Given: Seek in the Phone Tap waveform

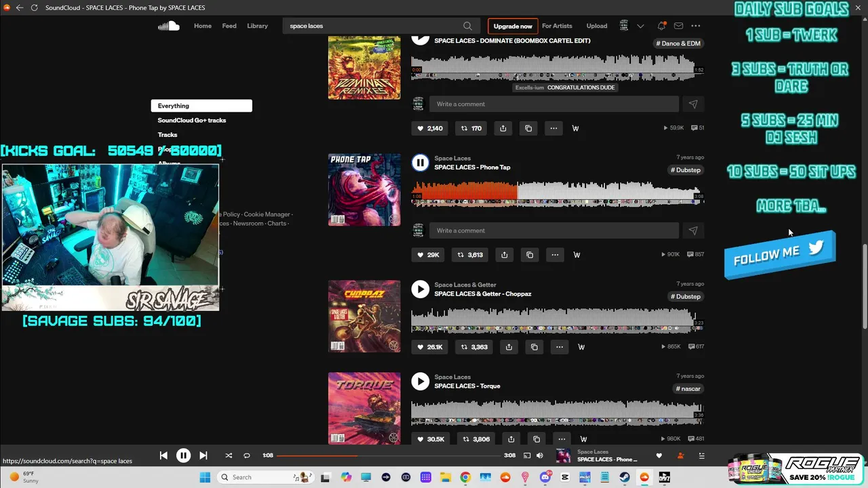Looking at the screenshot, I should 557,192.
